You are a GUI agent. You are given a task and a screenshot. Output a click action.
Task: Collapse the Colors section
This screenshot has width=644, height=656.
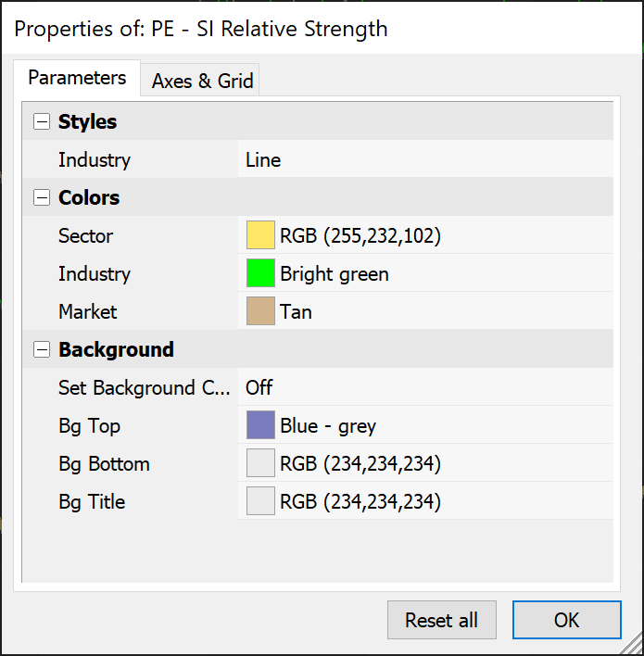(x=41, y=197)
